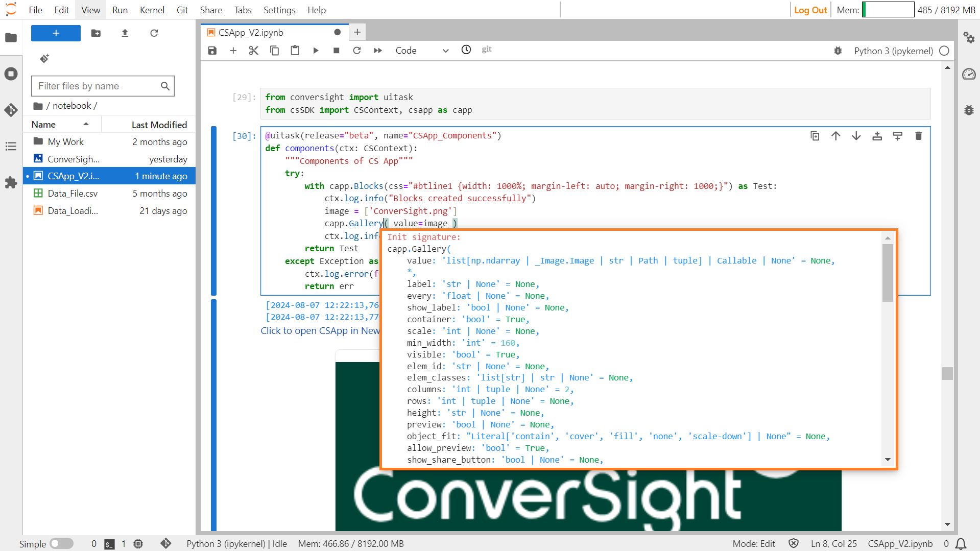Click Ln 8, Col 25 in status bar
980x551 pixels.
click(x=834, y=544)
